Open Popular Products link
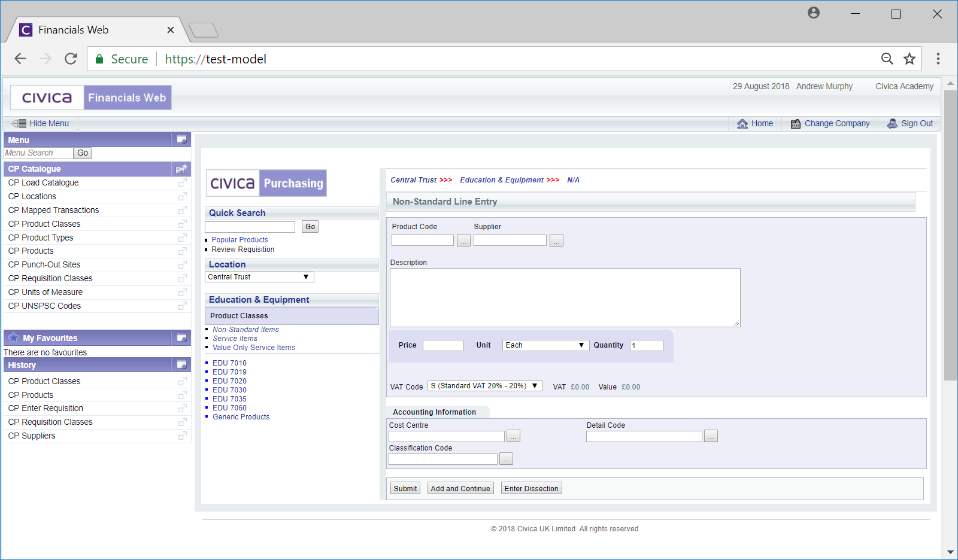This screenshot has width=958, height=560. (239, 240)
